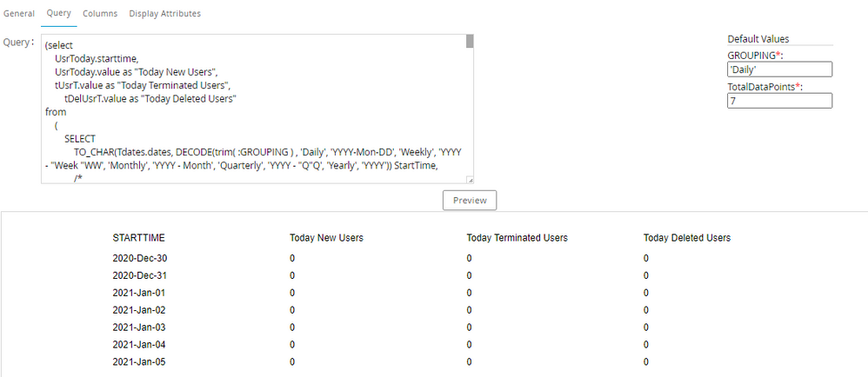
Task: Click the 2021-Jan-01 date cell
Action: pyautogui.click(x=139, y=293)
